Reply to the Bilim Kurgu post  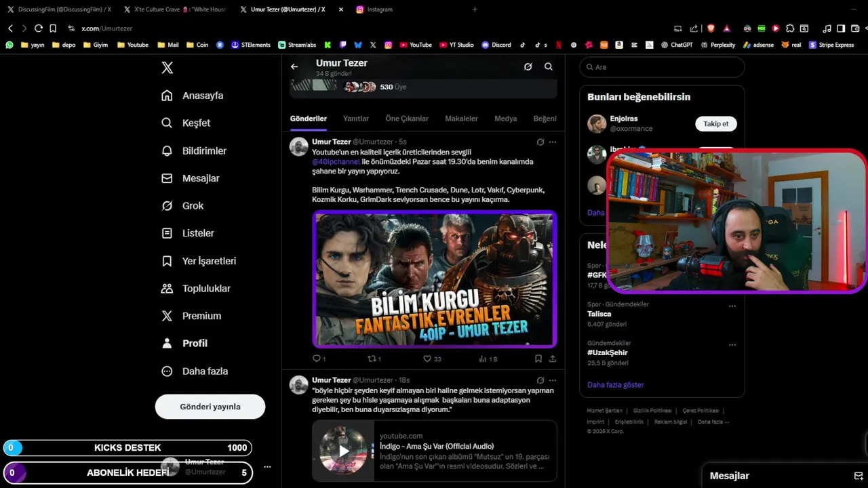coord(319,359)
